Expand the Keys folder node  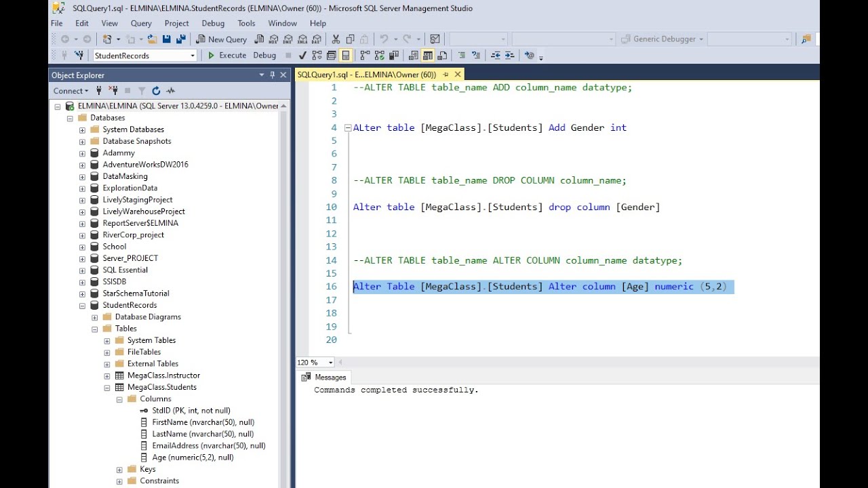click(x=119, y=469)
